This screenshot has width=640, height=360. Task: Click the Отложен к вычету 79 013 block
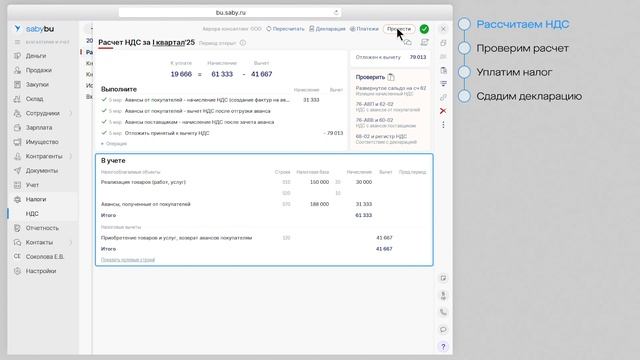(391, 58)
